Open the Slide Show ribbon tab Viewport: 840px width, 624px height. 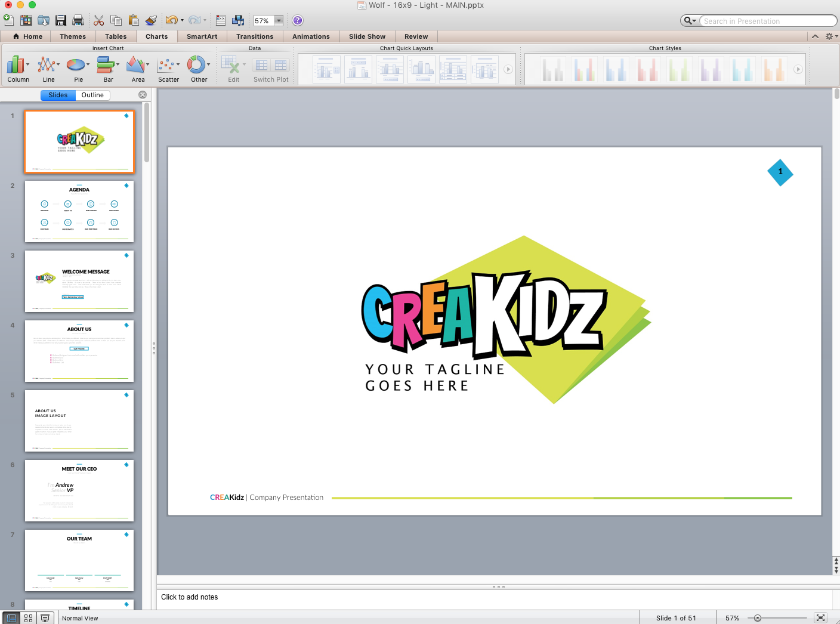pyautogui.click(x=367, y=36)
